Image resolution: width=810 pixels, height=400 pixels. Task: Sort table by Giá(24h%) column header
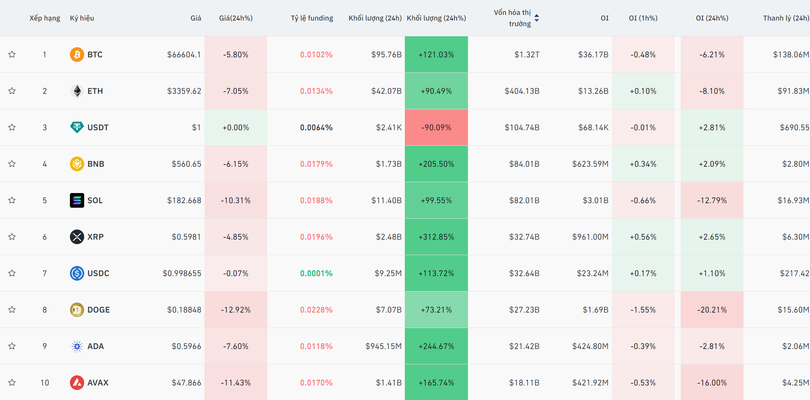(x=235, y=18)
